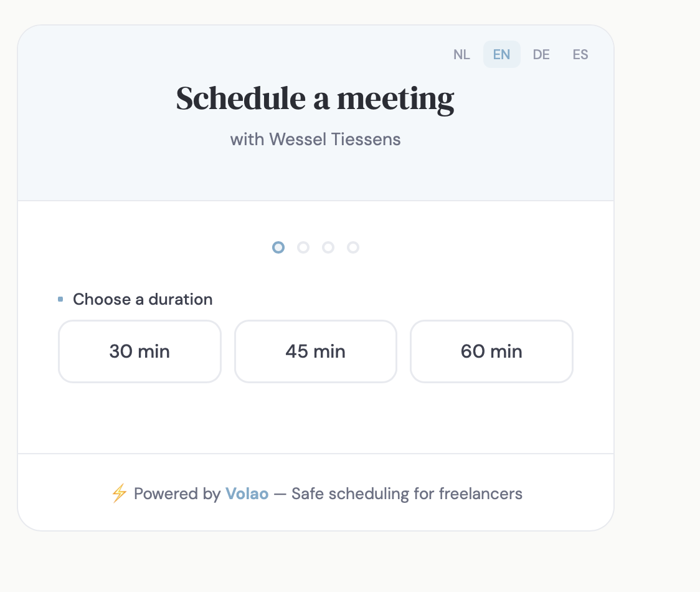
Task: Open the Volao link in the footer
Action: click(247, 494)
